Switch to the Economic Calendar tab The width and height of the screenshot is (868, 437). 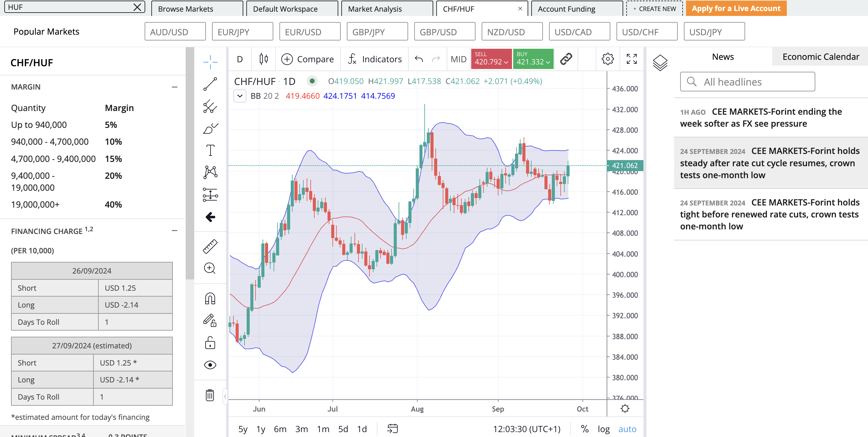point(821,57)
